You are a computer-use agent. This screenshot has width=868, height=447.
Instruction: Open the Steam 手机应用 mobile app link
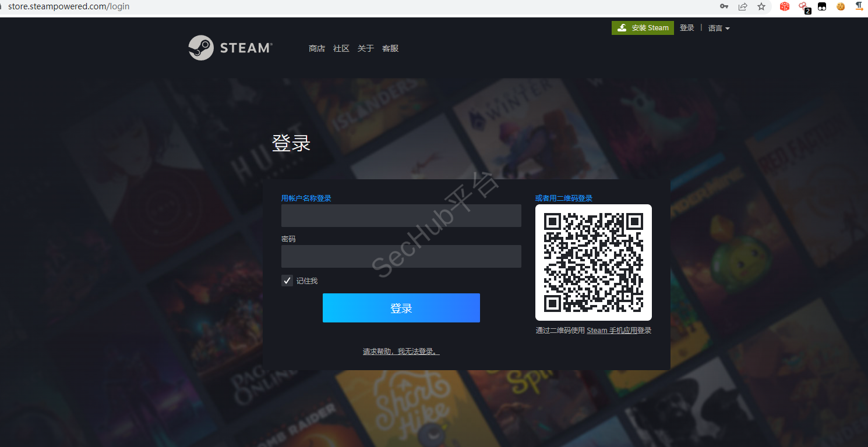(x=611, y=331)
